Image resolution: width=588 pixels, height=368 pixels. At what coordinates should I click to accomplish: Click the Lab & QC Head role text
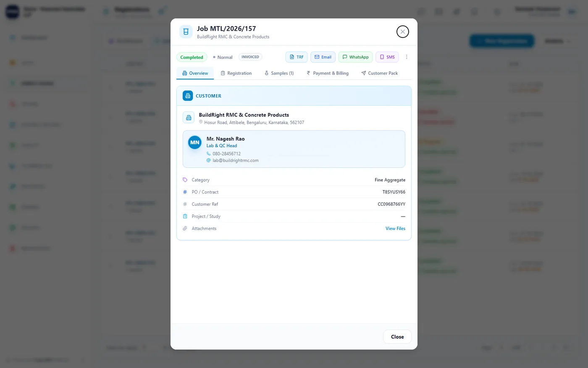click(222, 146)
